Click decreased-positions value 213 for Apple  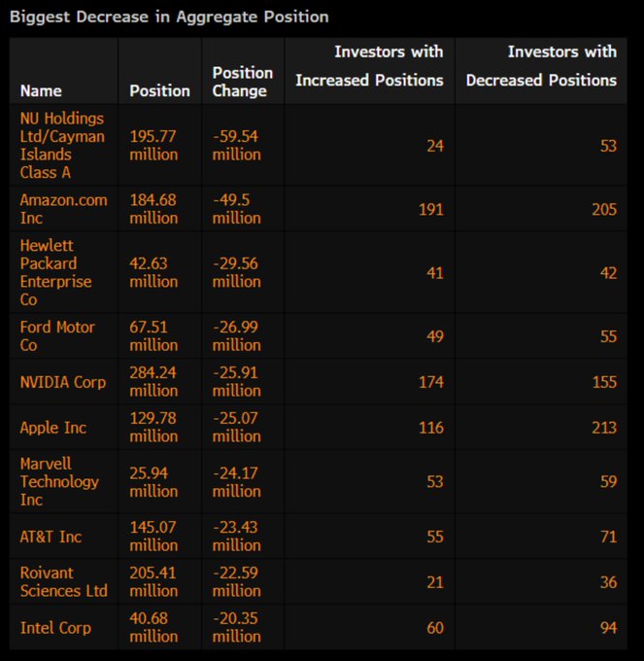tap(604, 428)
